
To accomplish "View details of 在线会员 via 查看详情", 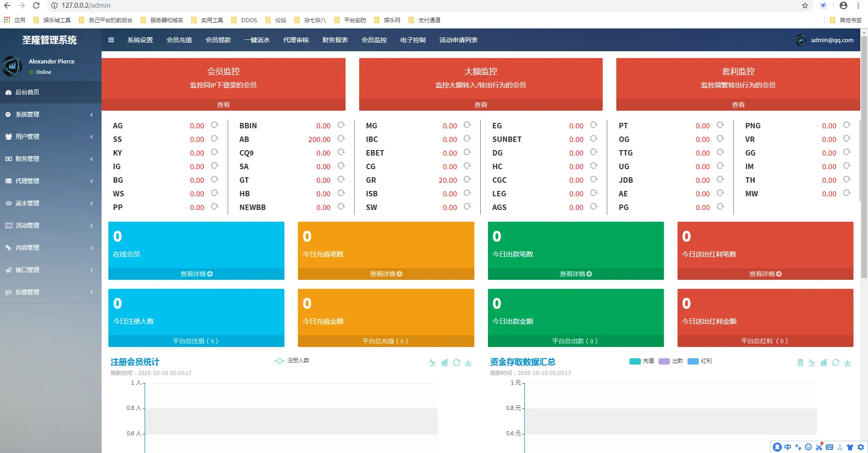I will click(196, 273).
